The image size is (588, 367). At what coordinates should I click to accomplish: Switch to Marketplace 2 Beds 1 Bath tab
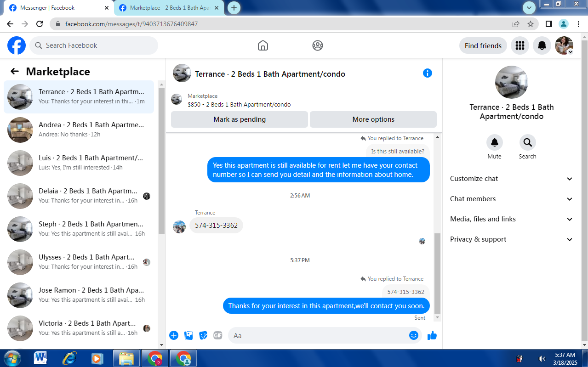coord(169,8)
